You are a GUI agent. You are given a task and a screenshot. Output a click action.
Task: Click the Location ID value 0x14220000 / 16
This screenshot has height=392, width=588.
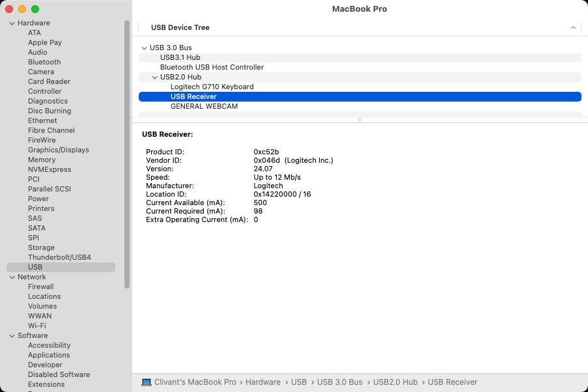(282, 194)
